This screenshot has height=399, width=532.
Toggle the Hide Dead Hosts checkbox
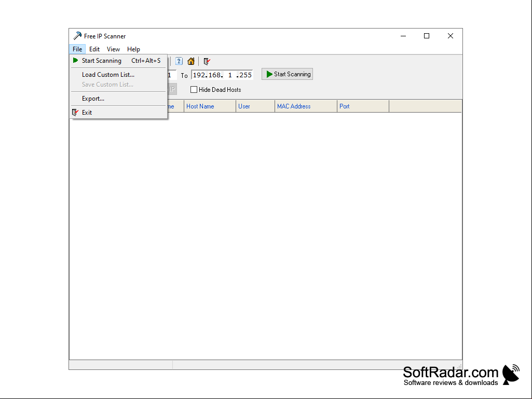pos(194,90)
